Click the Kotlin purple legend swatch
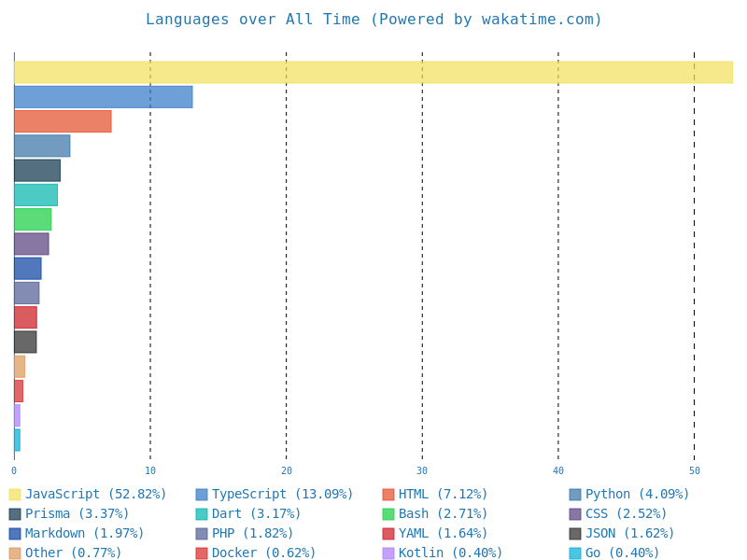The height and width of the screenshot is (560, 747). click(x=388, y=553)
